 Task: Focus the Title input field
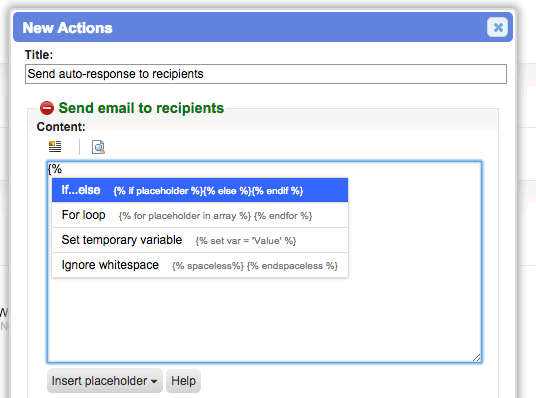266,74
